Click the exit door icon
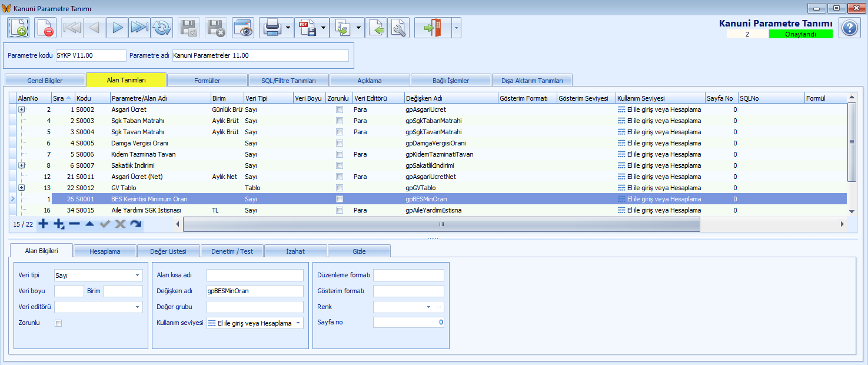Image resolution: width=868 pixels, height=365 pixels. [x=432, y=28]
